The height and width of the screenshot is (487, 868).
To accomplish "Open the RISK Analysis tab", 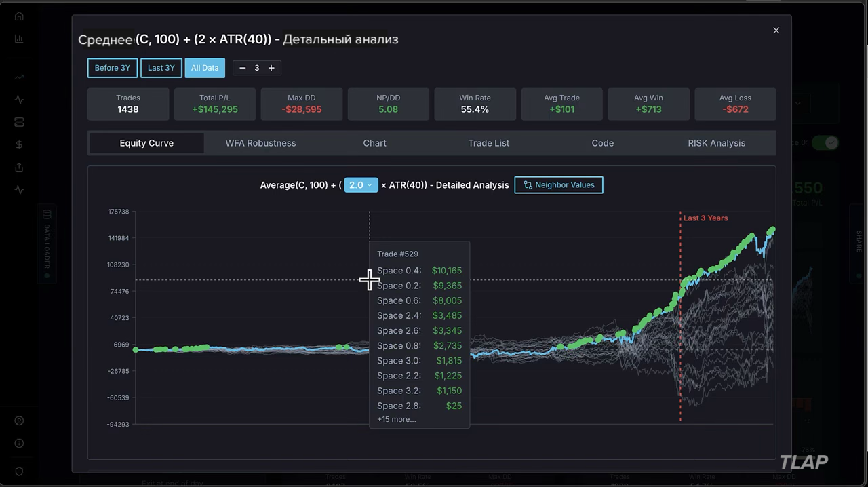I will pyautogui.click(x=716, y=143).
